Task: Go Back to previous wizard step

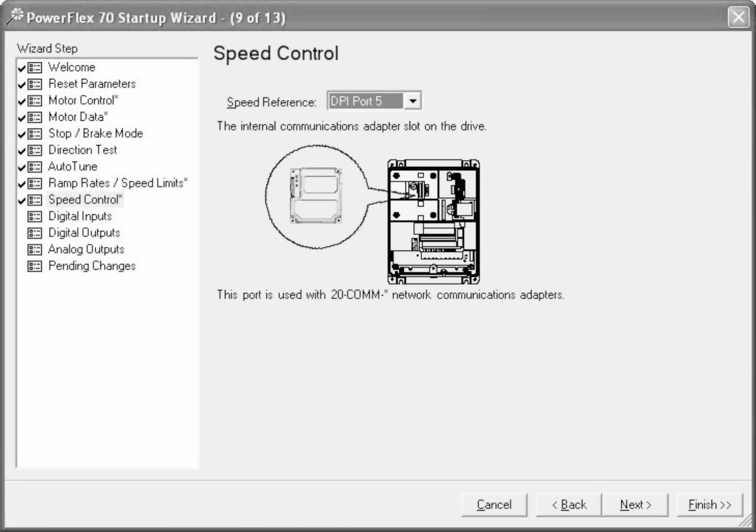Action: tap(568, 505)
